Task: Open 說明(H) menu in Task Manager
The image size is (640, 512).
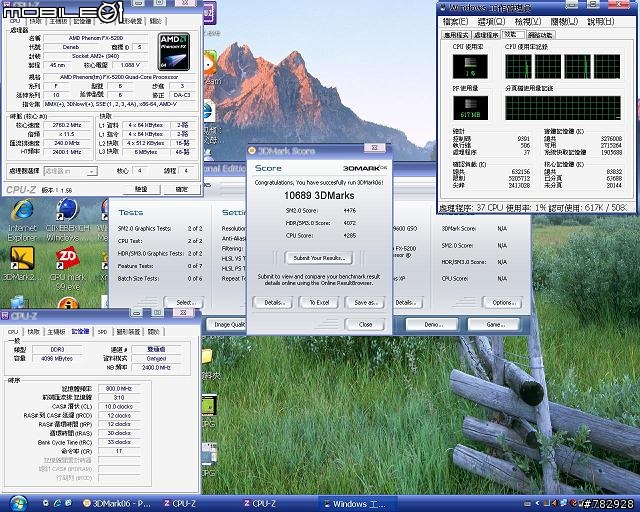Action: click(x=600, y=21)
